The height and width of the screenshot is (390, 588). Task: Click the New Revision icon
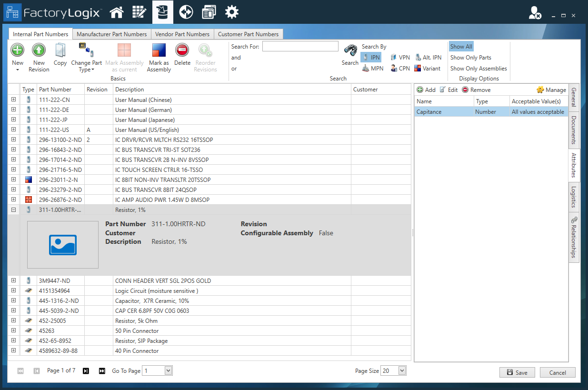39,50
